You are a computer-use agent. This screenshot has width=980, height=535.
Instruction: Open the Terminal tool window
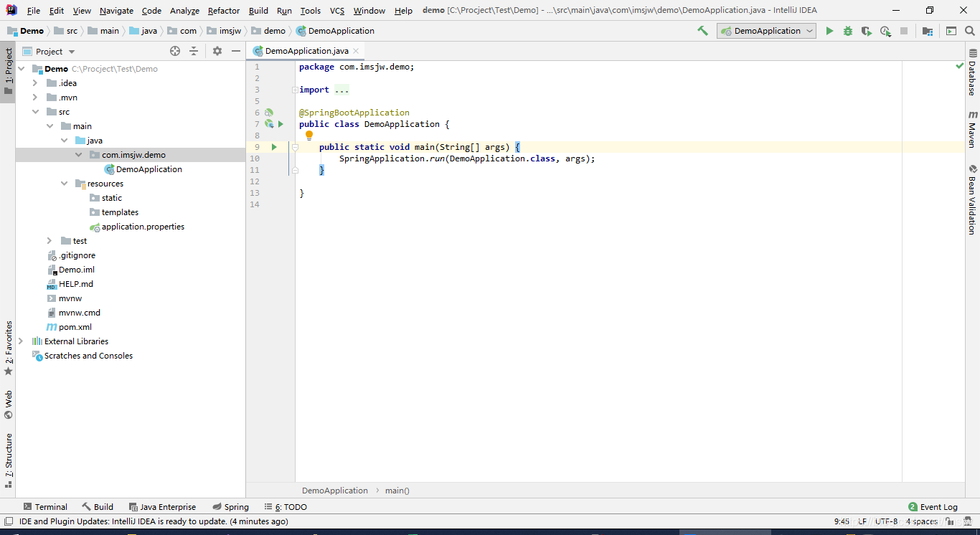[x=45, y=506]
